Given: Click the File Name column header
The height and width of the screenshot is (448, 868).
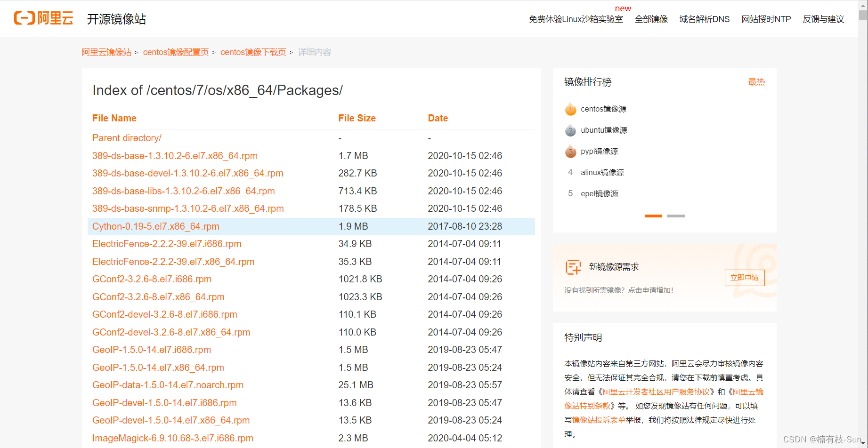Looking at the screenshot, I should coord(114,118).
